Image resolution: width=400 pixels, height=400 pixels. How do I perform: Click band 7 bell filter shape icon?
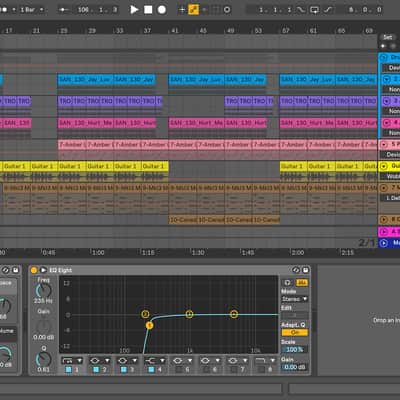[x=233, y=361]
